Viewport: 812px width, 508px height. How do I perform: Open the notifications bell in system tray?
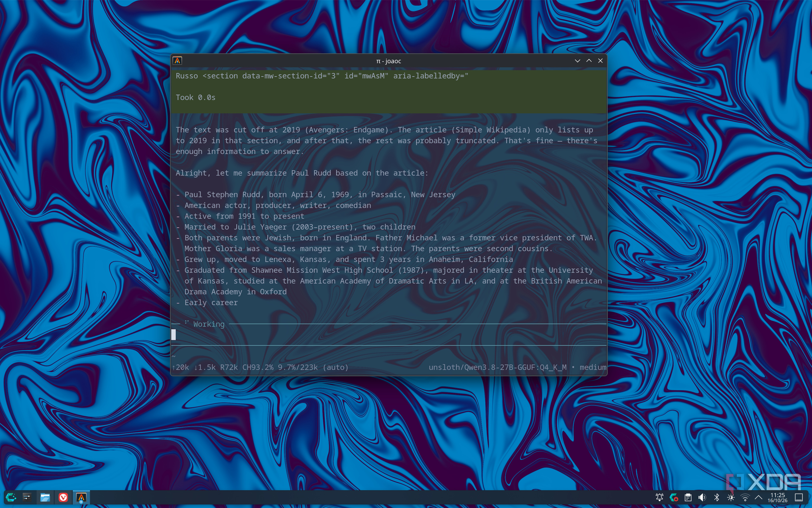click(x=659, y=497)
